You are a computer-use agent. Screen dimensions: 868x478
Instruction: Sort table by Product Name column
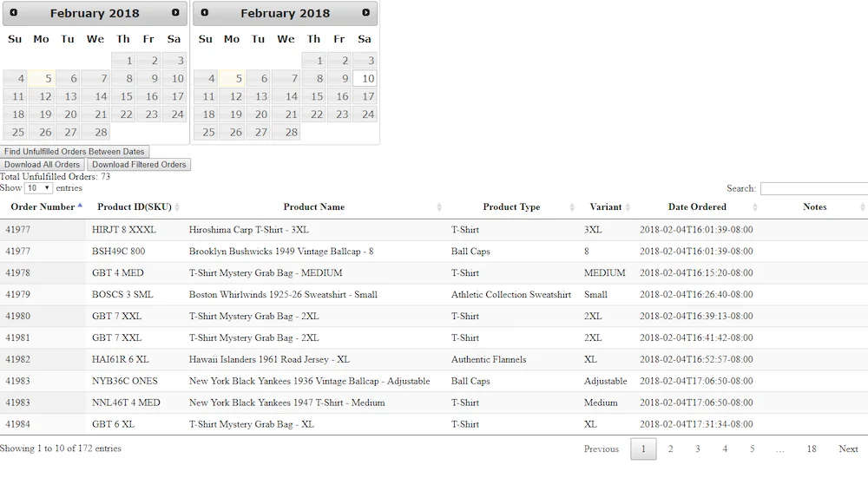coord(313,207)
